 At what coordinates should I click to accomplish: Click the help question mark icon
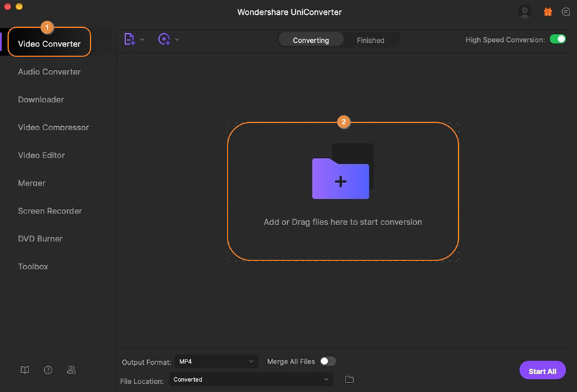pyautogui.click(x=48, y=370)
